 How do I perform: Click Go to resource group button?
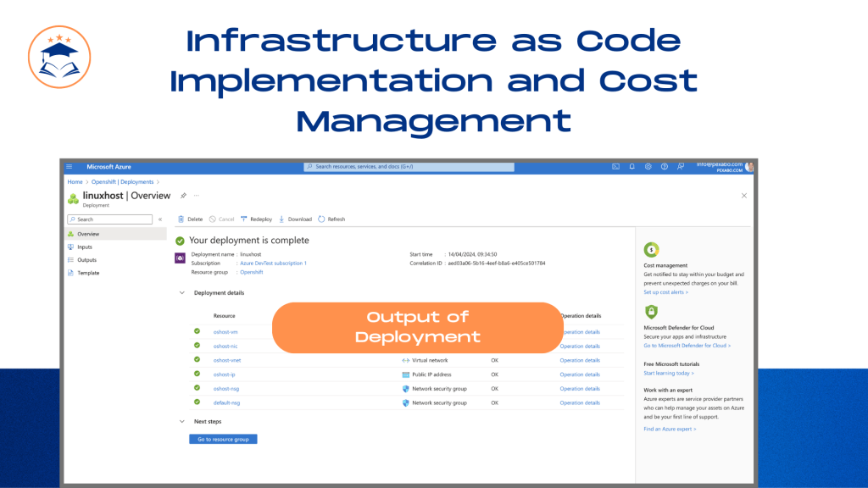click(223, 440)
